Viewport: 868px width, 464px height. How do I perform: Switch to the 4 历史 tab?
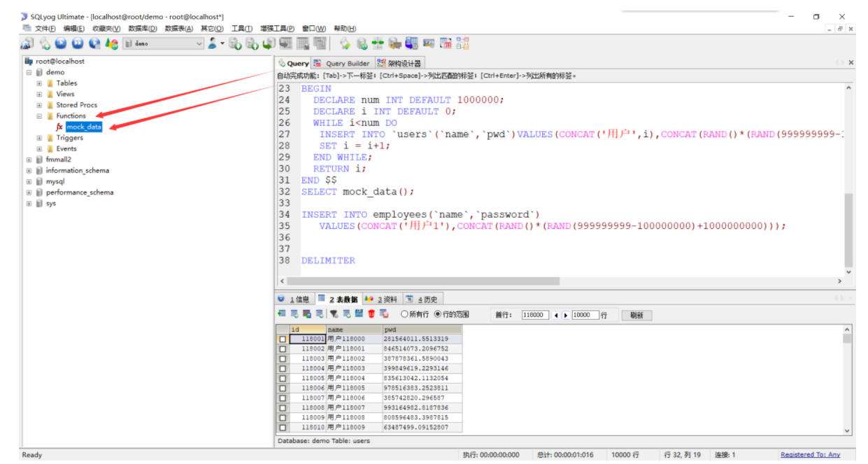[x=422, y=299]
